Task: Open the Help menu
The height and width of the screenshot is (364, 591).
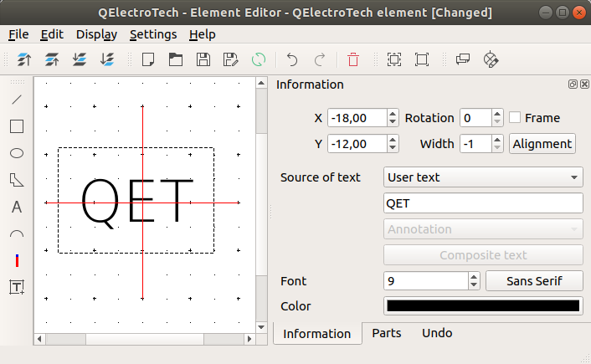Action: pyautogui.click(x=203, y=34)
